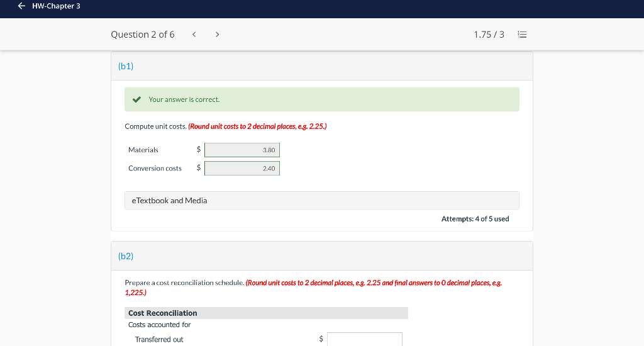The width and height of the screenshot is (644, 346).
Task: Go to the previous question chevron
Action: 194,35
